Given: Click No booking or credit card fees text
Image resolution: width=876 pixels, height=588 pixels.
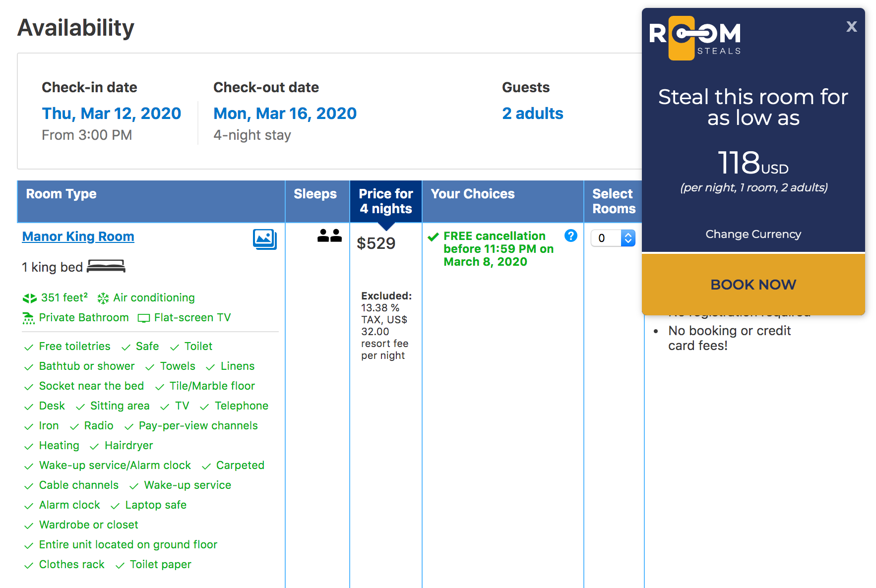Looking at the screenshot, I should point(729,338).
